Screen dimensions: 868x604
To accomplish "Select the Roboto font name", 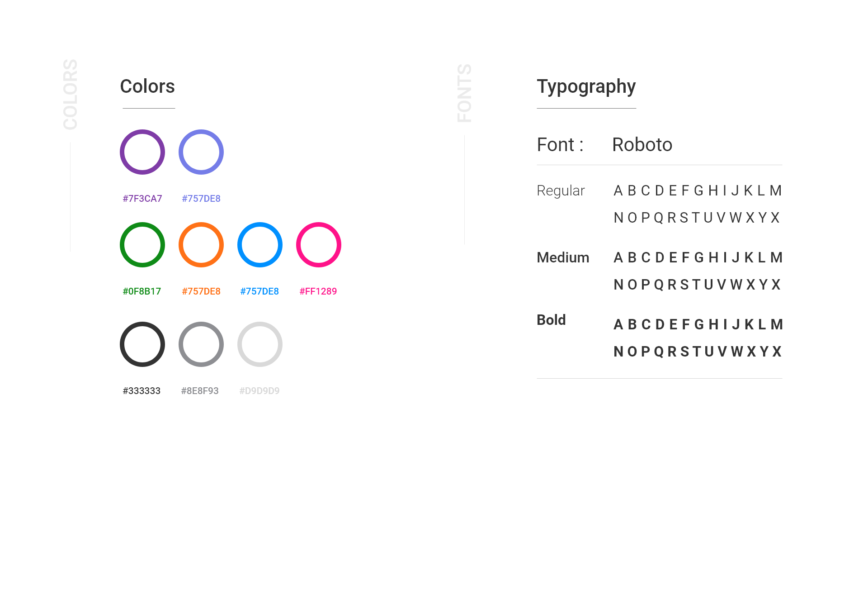I will click(x=642, y=145).
